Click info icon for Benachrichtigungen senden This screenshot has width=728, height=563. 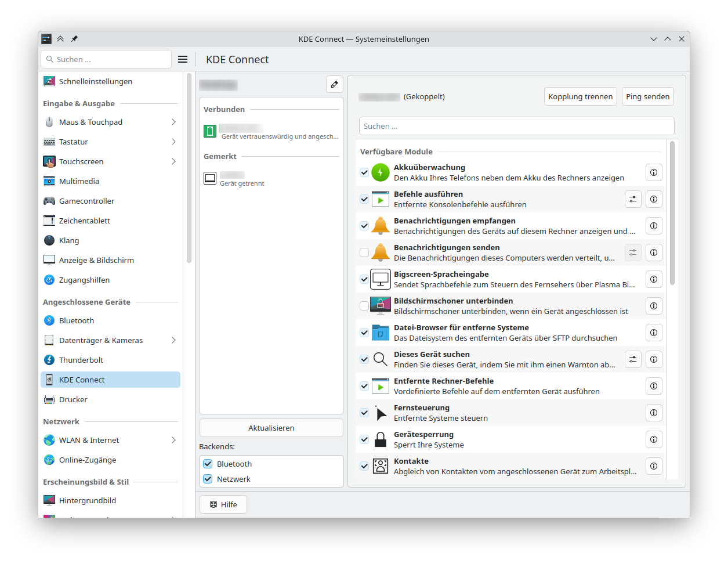click(654, 252)
